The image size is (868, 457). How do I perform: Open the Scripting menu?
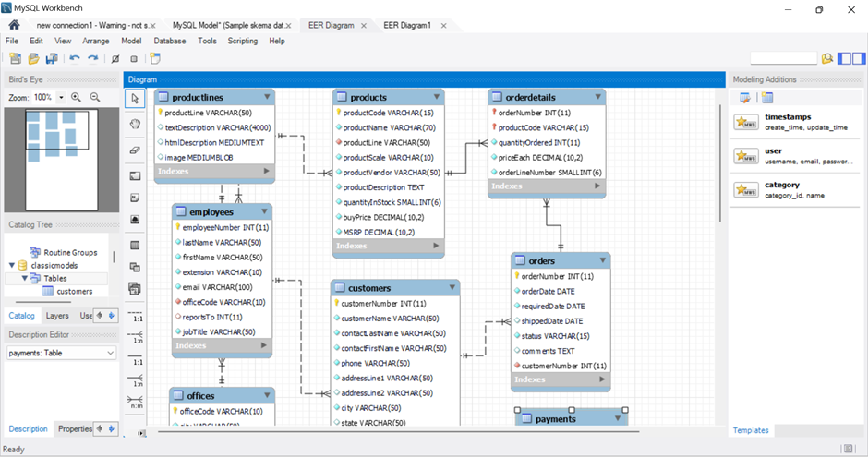[x=243, y=41]
